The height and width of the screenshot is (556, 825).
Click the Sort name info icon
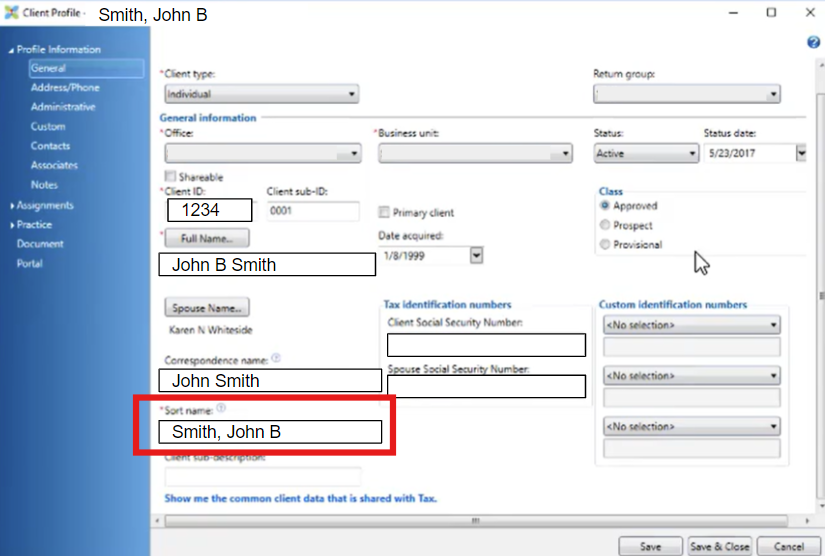coord(221,408)
